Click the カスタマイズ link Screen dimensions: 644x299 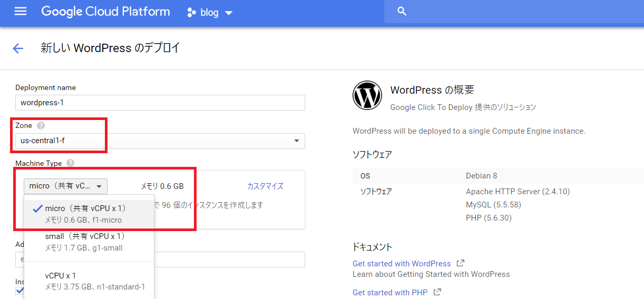(265, 186)
